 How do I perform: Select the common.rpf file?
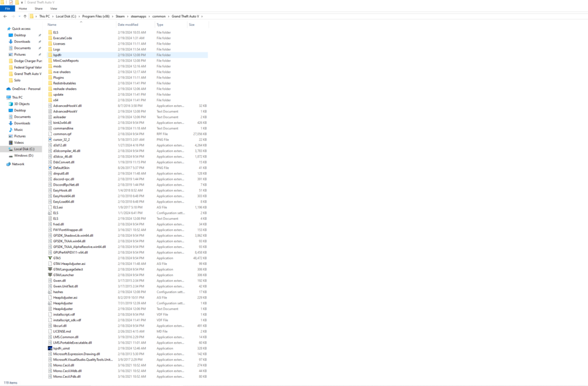tap(62, 134)
